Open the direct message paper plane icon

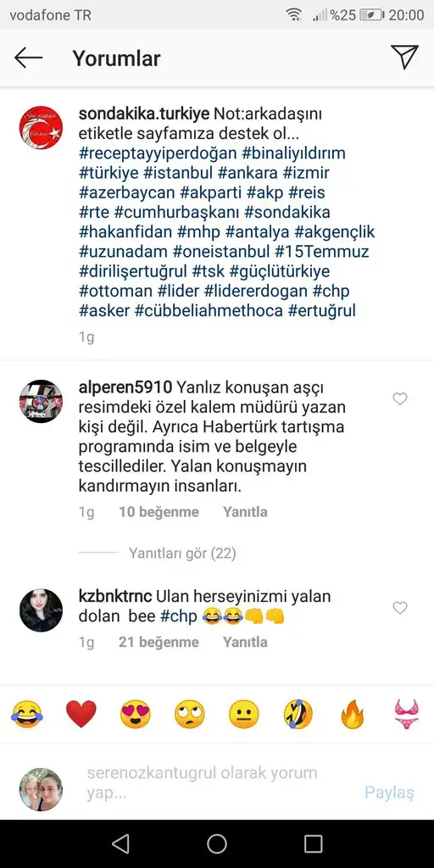404,57
